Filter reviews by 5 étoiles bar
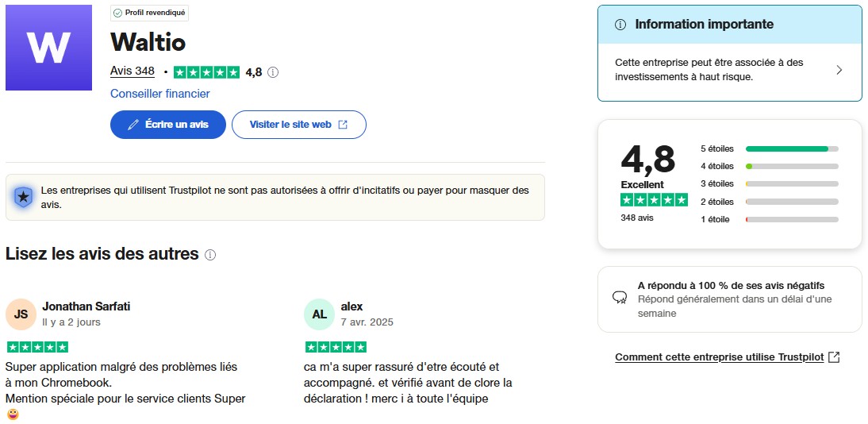The width and height of the screenshot is (868, 424). click(x=791, y=148)
